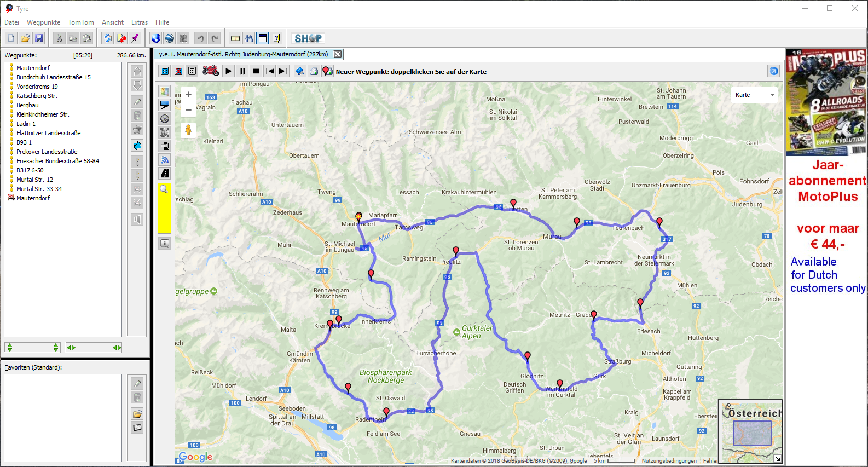Click the print route icon
Screen dimensions: 868x467
click(x=314, y=71)
